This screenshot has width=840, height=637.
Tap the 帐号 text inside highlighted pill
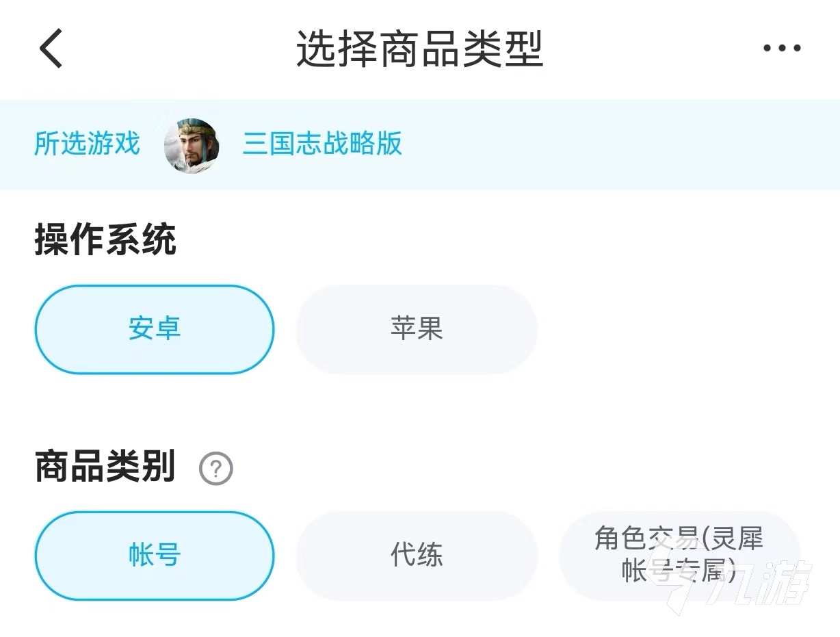(155, 556)
